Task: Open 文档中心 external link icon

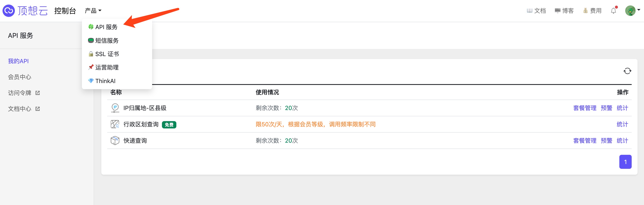Action: click(38, 109)
